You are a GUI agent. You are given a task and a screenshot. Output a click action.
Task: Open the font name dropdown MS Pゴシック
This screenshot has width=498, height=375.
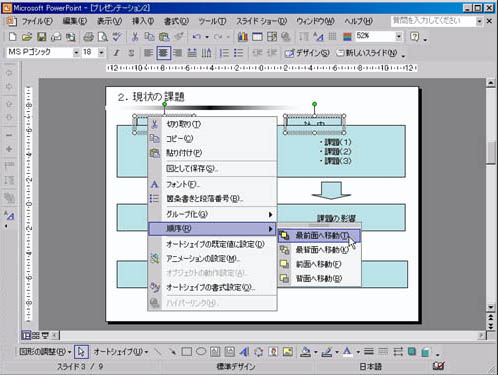(x=76, y=53)
